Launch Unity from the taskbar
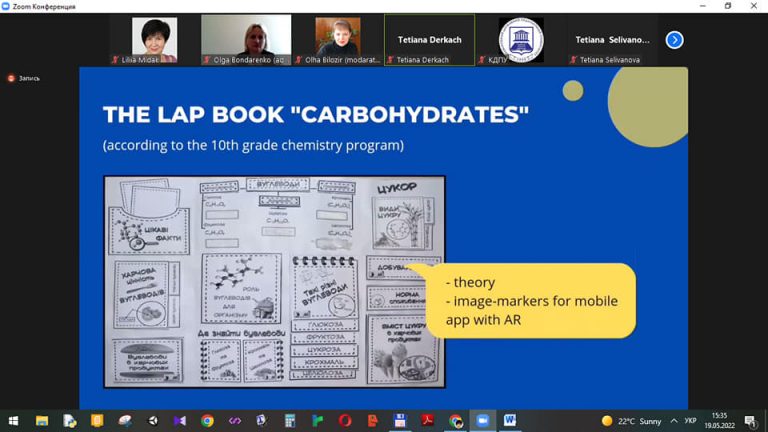 point(153,421)
